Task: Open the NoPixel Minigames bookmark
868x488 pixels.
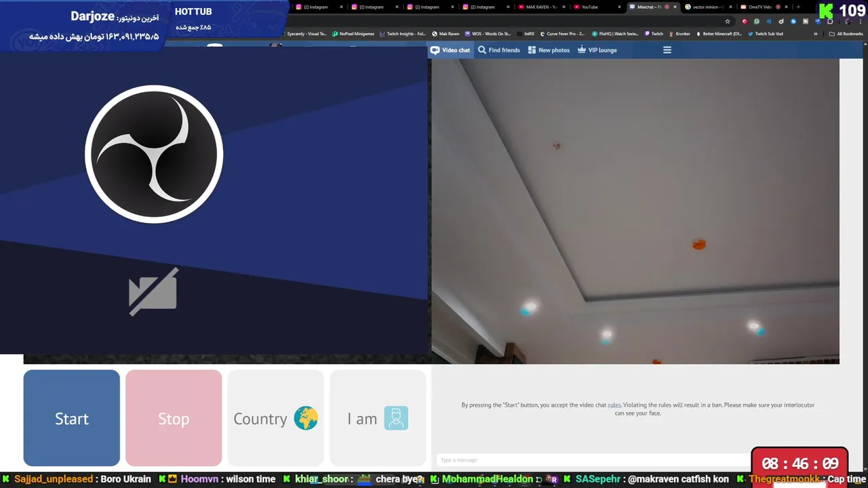Action: point(353,33)
